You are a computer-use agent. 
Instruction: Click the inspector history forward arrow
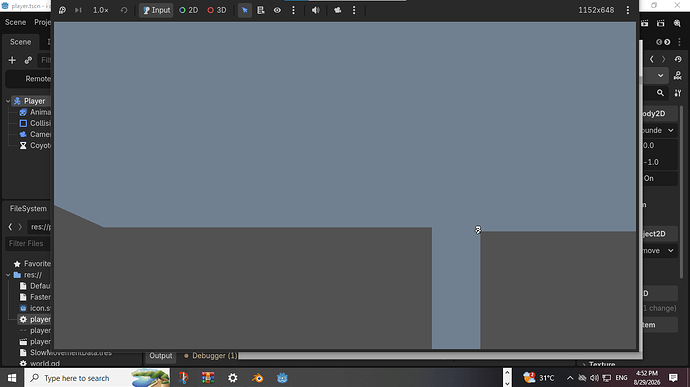664,59
